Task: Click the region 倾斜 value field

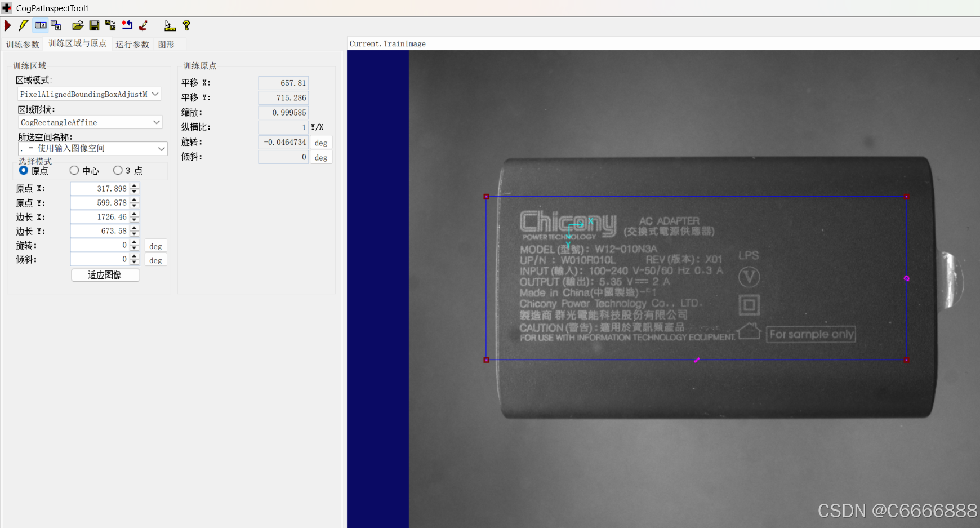Action: click(x=100, y=259)
